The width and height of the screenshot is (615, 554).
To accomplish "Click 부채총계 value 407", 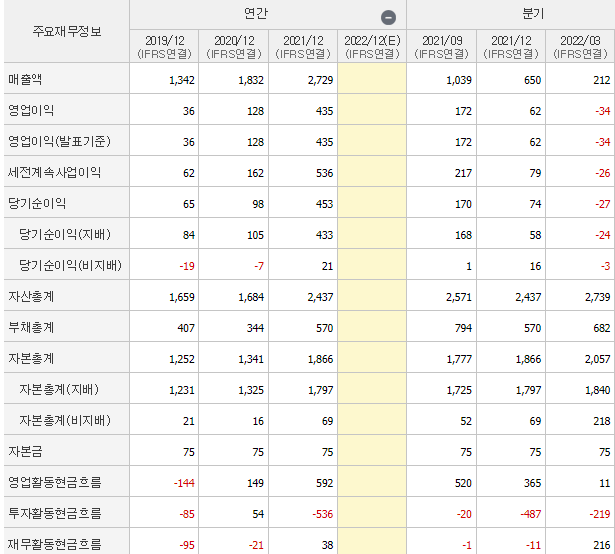I will 186,328.
